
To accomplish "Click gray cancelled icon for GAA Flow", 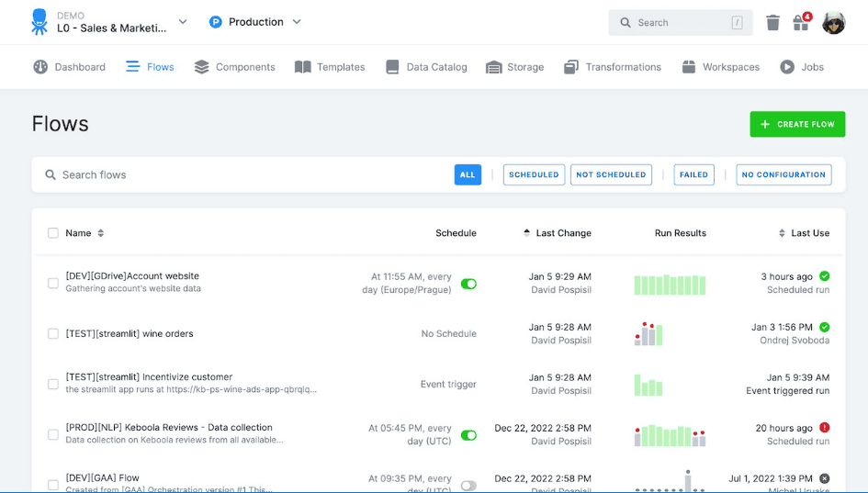I will point(824,478).
